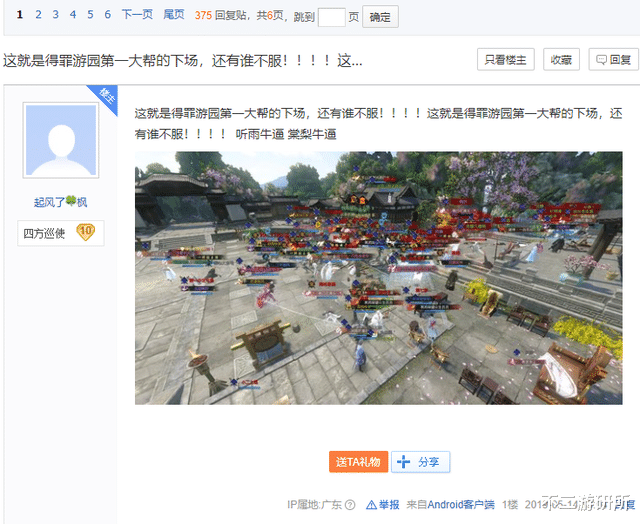Image resolution: width=640 pixels, height=524 pixels.
Task: Click the 四方巡使 level badge
Action: coord(60,233)
